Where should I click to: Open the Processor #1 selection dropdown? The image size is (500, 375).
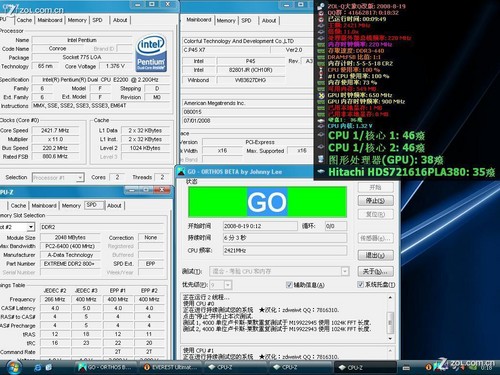(80, 178)
